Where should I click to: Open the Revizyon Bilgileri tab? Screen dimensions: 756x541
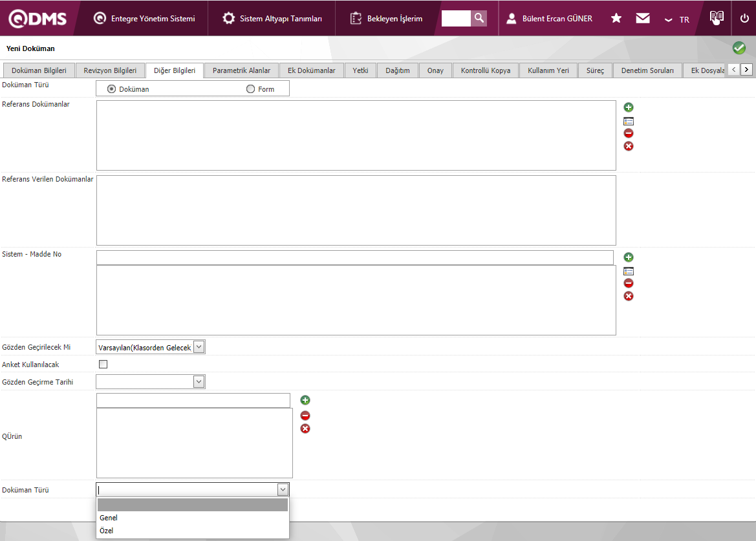110,70
